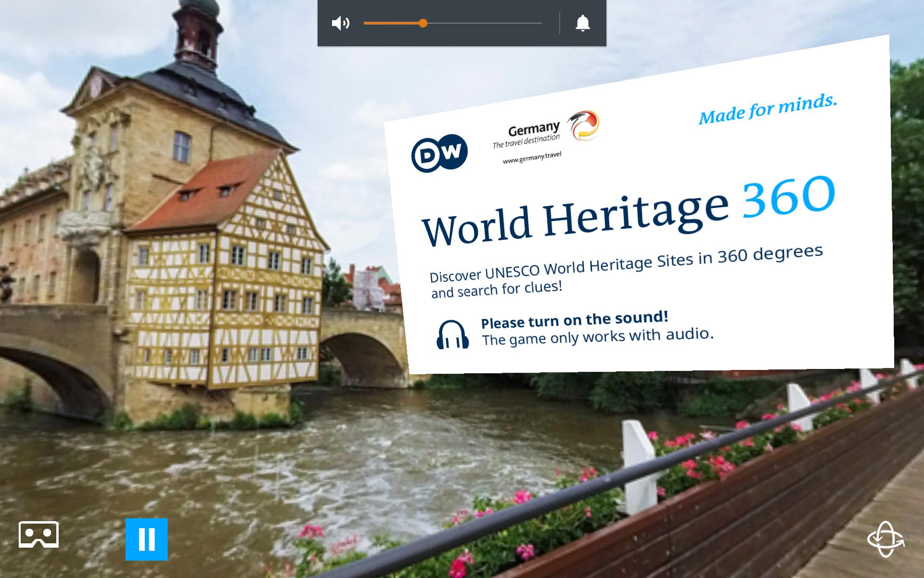Image resolution: width=924 pixels, height=578 pixels.
Task: Click the DW logo
Action: coord(439,153)
